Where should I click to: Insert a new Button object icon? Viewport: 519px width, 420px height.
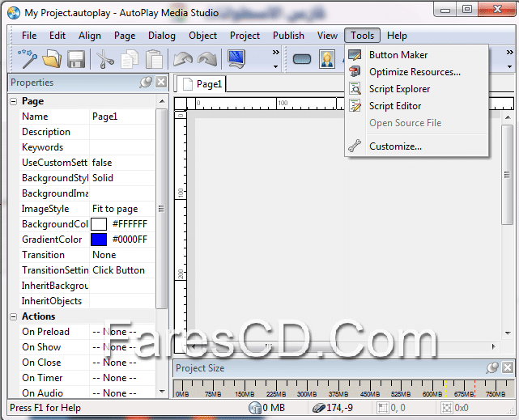[302, 59]
